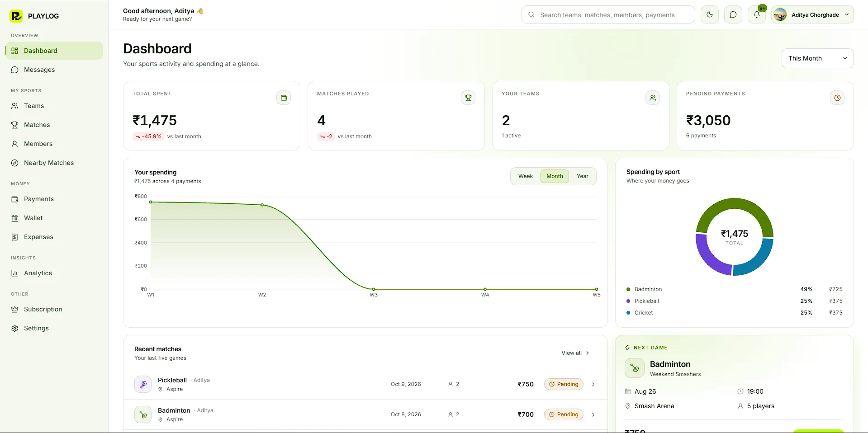Viewport: 868px width, 433px height.
Task: Click Pending badge on Pickleball match
Action: click(x=564, y=384)
